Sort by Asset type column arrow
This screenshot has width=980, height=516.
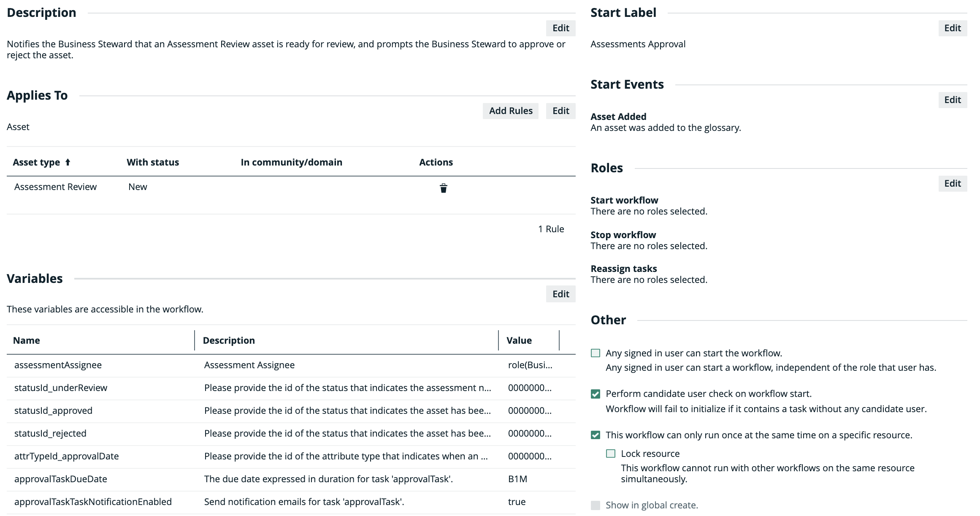pos(68,162)
